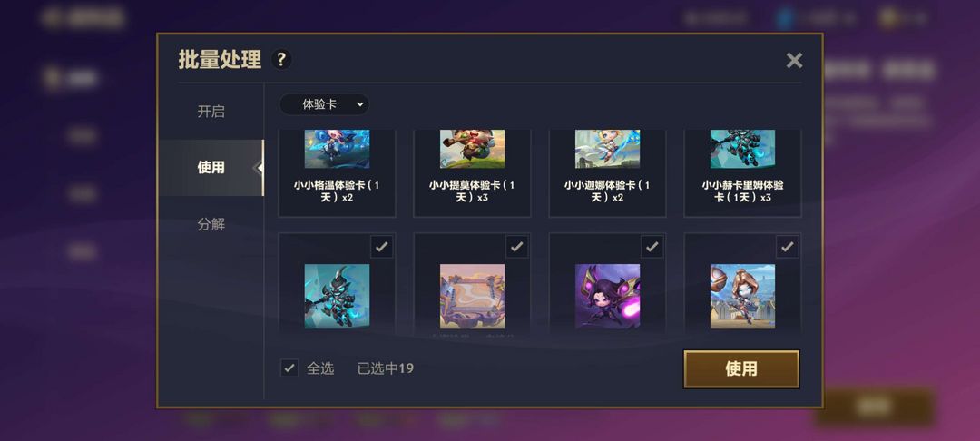Viewport: 980px width, 441px height.
Task: Switch to the 开启 tab
Action: pyautogui.click(x=211, y=112)
